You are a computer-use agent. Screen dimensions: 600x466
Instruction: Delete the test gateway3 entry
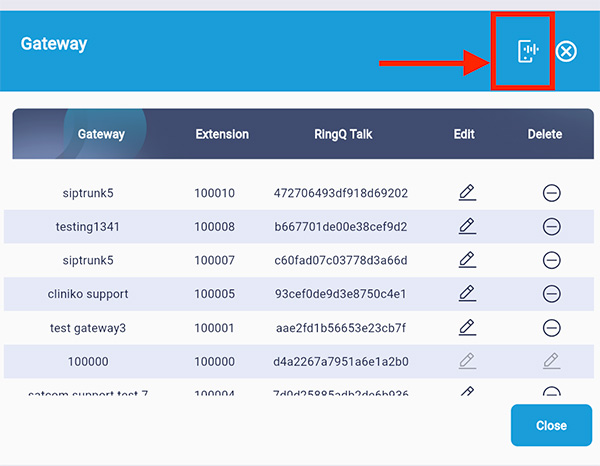click(x=551, y=328)
